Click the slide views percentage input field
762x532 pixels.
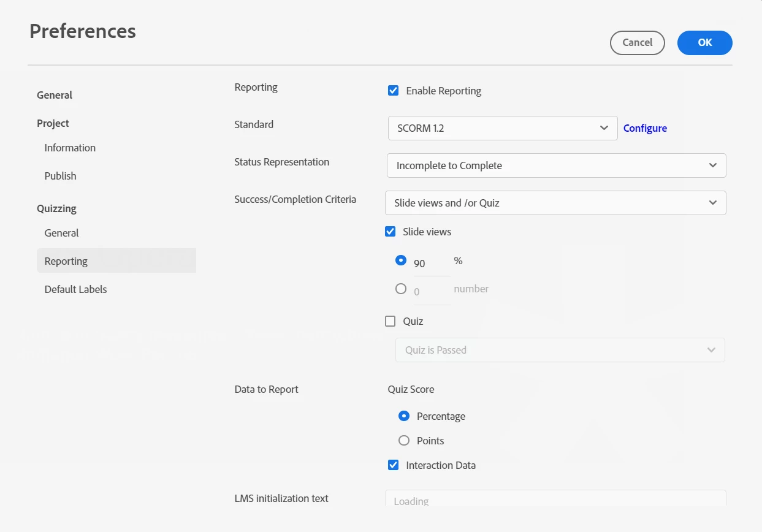(x=431, y=264)
